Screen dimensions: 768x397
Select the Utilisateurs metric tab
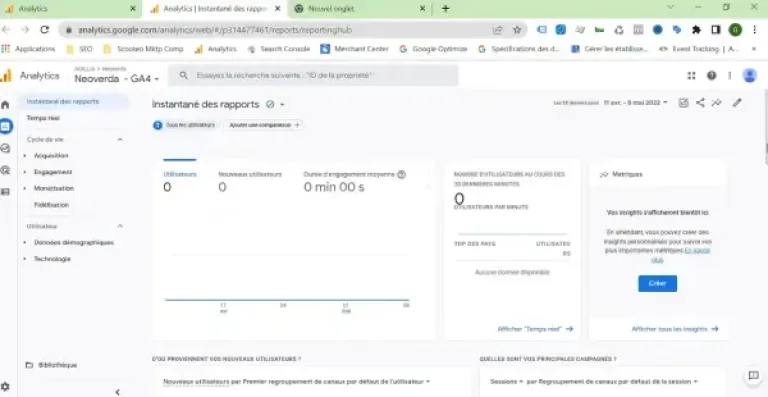(180, 182)
